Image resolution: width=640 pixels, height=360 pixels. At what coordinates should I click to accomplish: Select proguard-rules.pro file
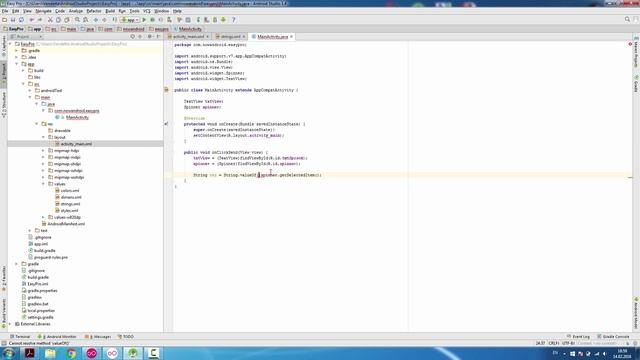coord(51,258)
